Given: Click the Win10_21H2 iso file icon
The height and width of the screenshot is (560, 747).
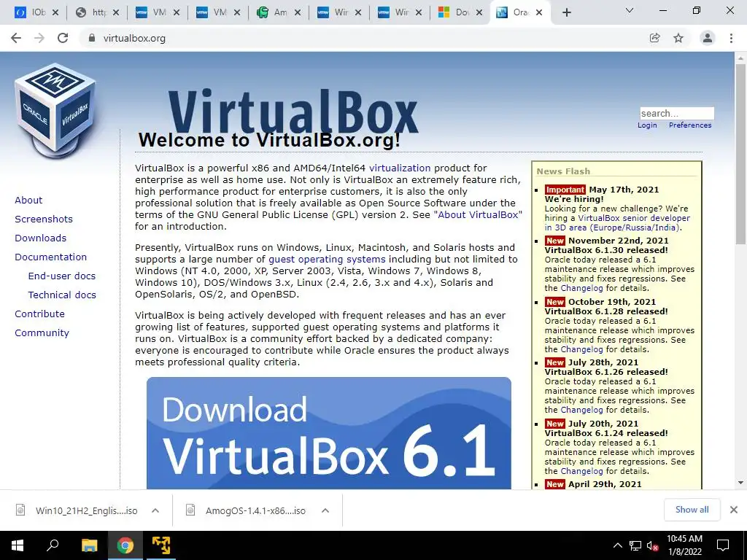Looking at the screenshot, I should (20, 510).
